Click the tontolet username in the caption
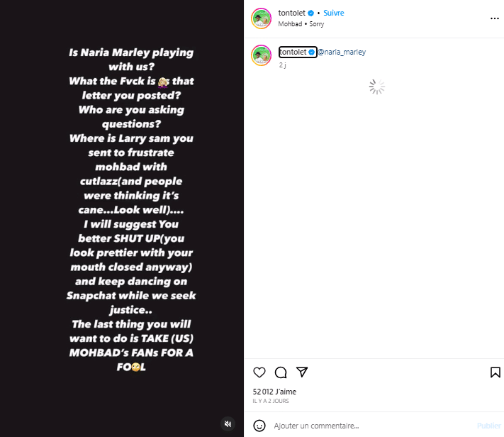The height and width of the screenshot is (437, 504). point(293,52)
